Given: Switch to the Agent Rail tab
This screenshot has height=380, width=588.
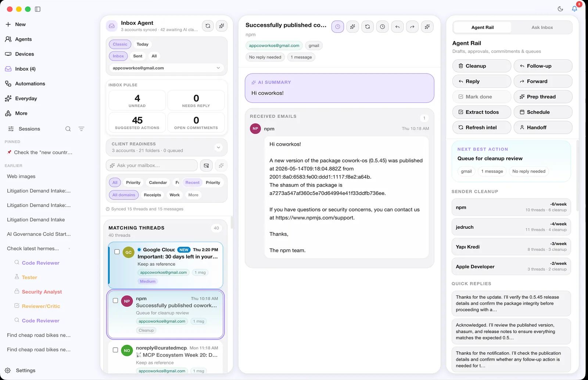Looking at the screenshot, I should coord(483,27).
